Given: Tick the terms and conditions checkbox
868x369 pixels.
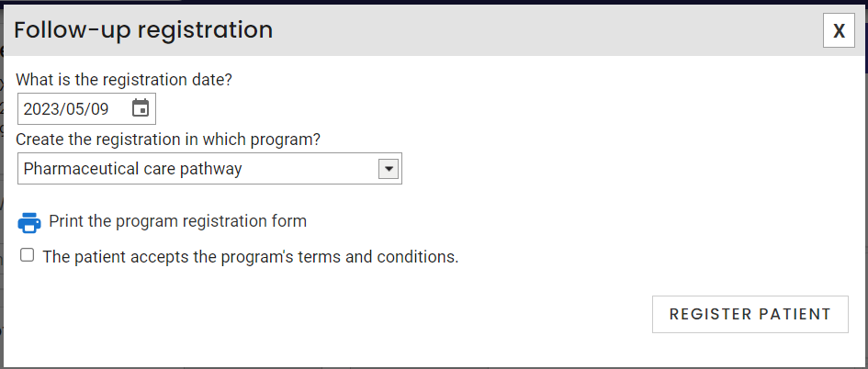Looking at the screenshot, I should [27, 255].
